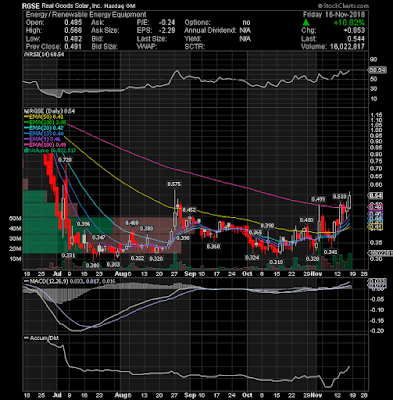Click the RGSE Daily candlestick legend icon
This screenshot has width=393, height=400.
tap(25, 111)
